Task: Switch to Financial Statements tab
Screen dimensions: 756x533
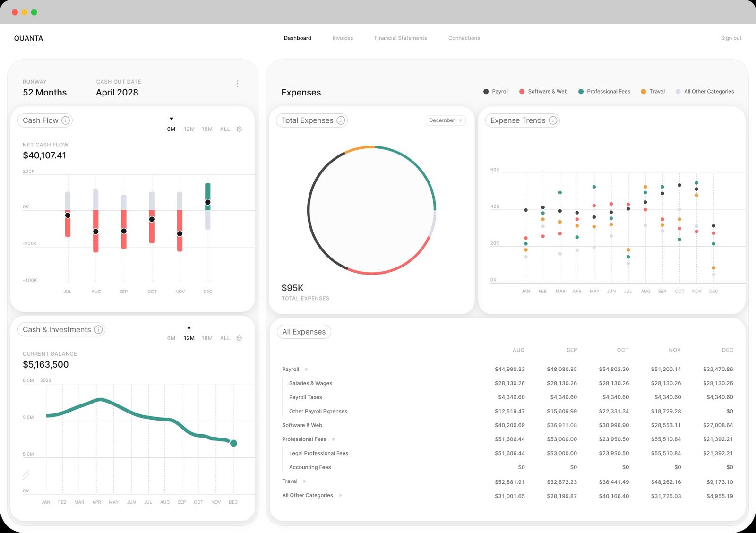Action: [x=400, y=38]
